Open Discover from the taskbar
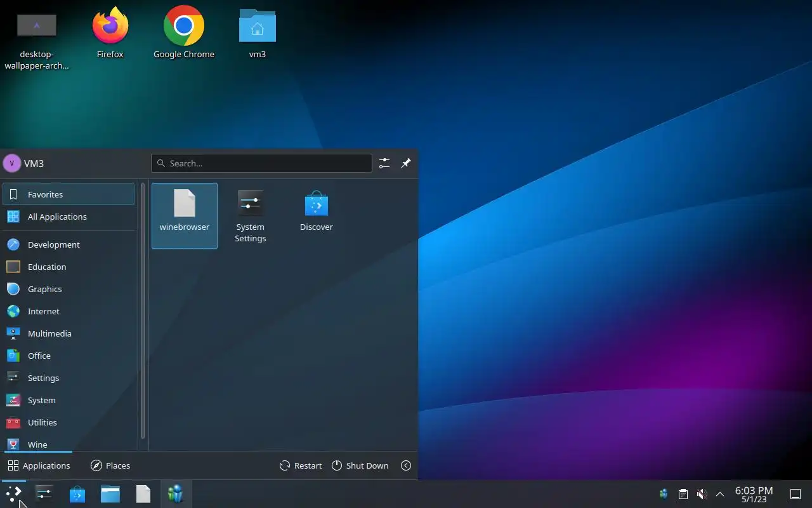Viewport: 812px width, 508px height. click(x=77, y=493)
